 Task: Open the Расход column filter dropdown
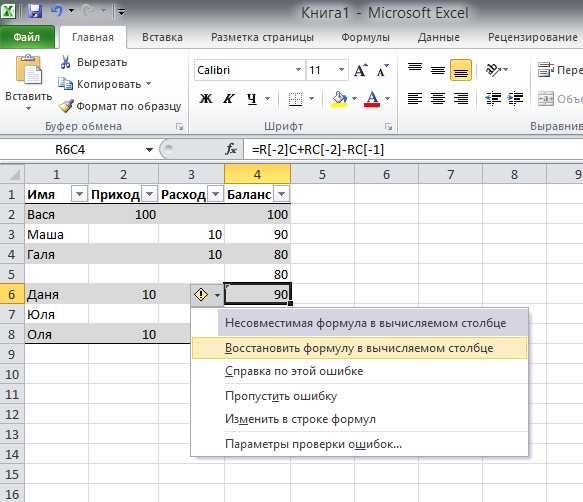215,194
